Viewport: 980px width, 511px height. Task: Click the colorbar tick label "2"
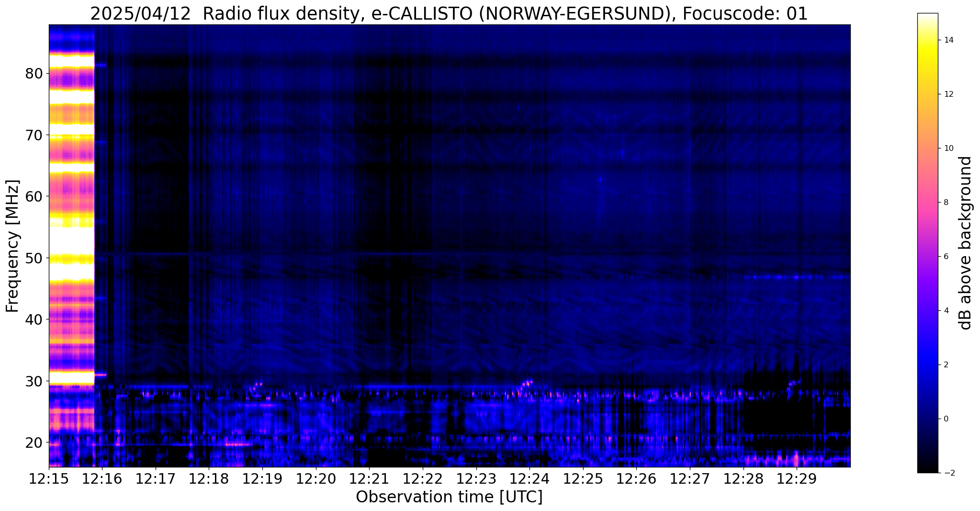[x=946, y=365]
